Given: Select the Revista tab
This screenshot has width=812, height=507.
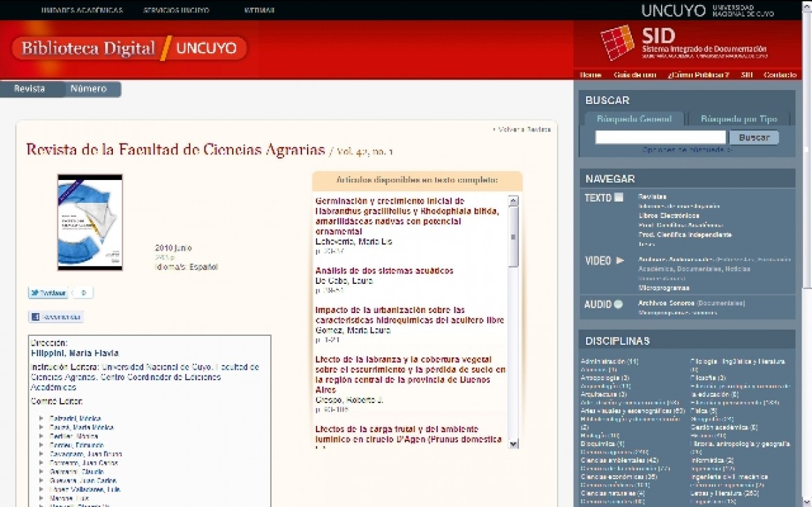Looking at the screenshot, I should [x=30, y=89].
